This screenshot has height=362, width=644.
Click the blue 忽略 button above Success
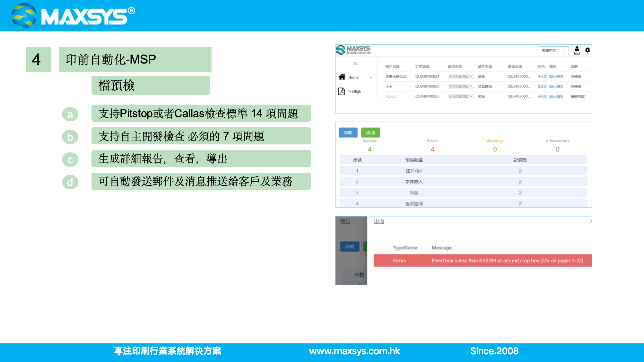pos(348,133)
